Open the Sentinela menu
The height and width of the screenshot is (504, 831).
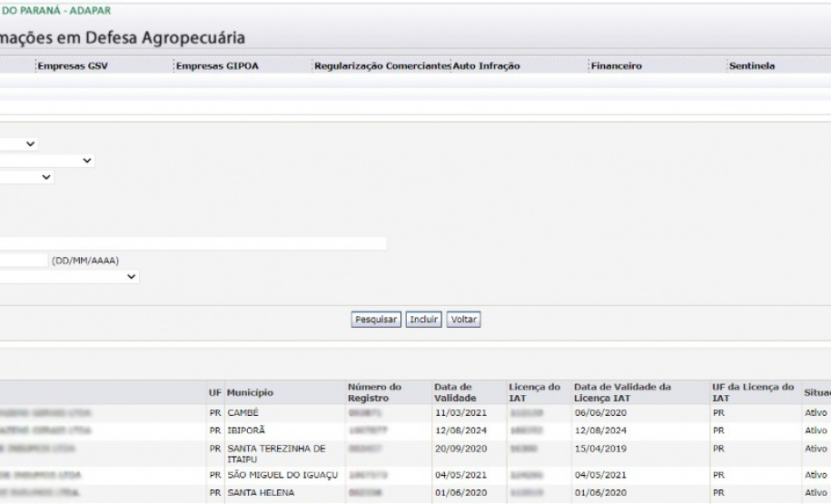(x=751, y=66)
